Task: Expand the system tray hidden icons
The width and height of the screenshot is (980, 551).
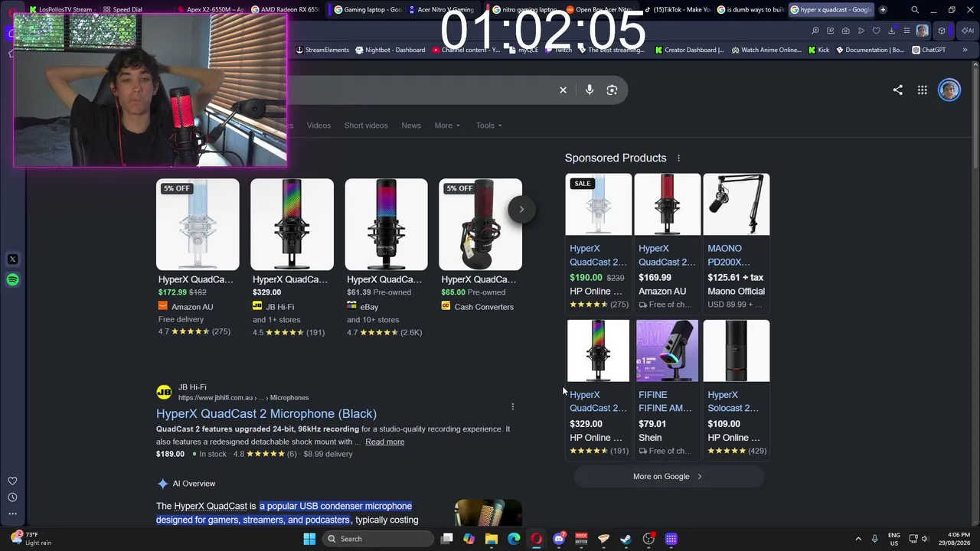Action: tap(857, 539)
